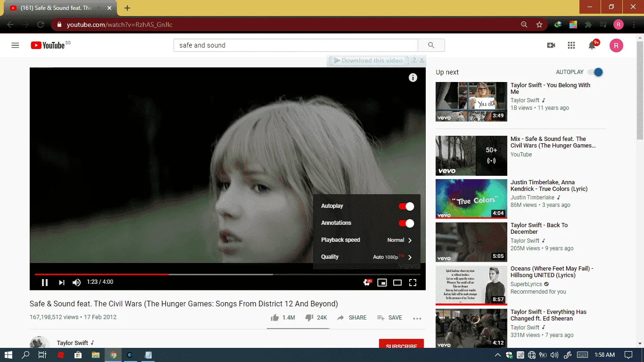Open File Explorer from the taskbar
This screenshot has width=644, height=362.
click(96, 355)
